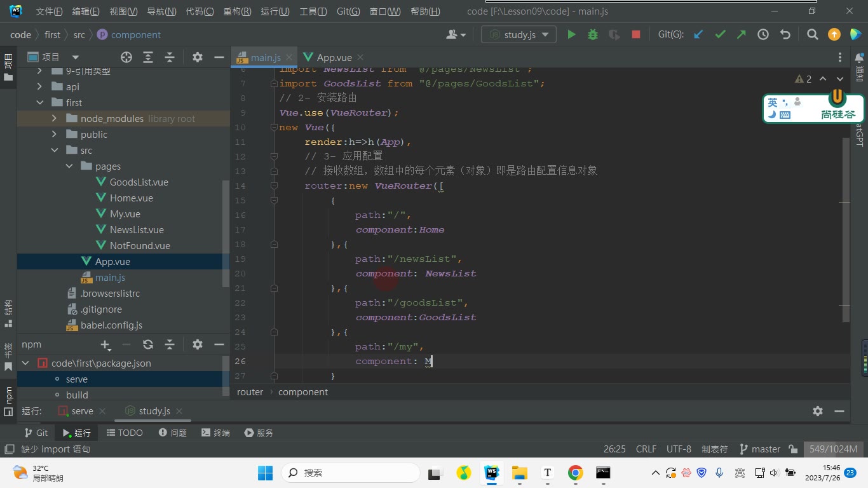The width and height of the screenshot is (868, 488).
Task: Open Chrome from the Windows taskbar
Action: (575, 473)
